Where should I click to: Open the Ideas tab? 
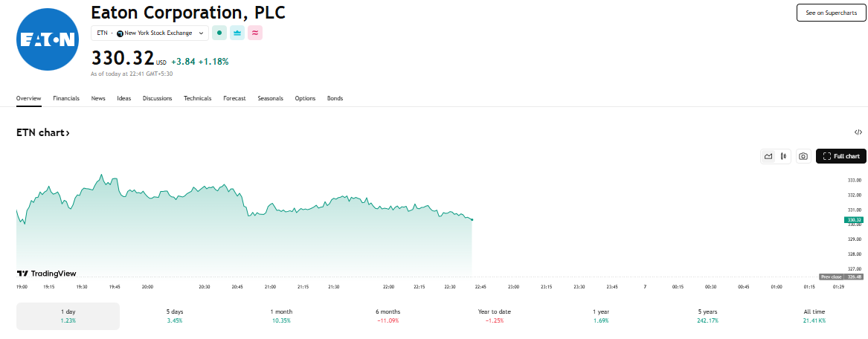124,98
